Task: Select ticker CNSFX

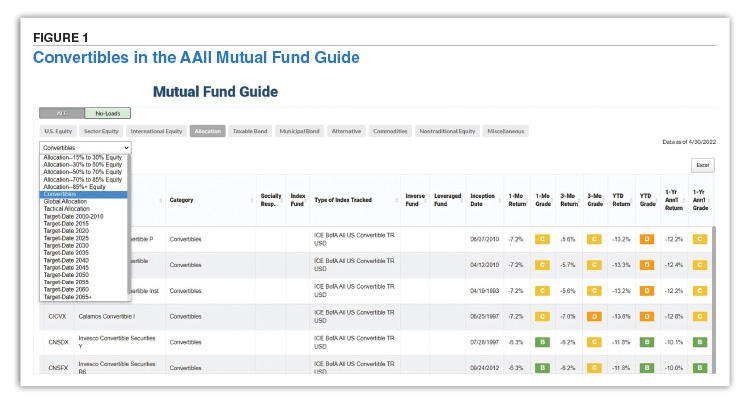Action: [x=58, y=368]
